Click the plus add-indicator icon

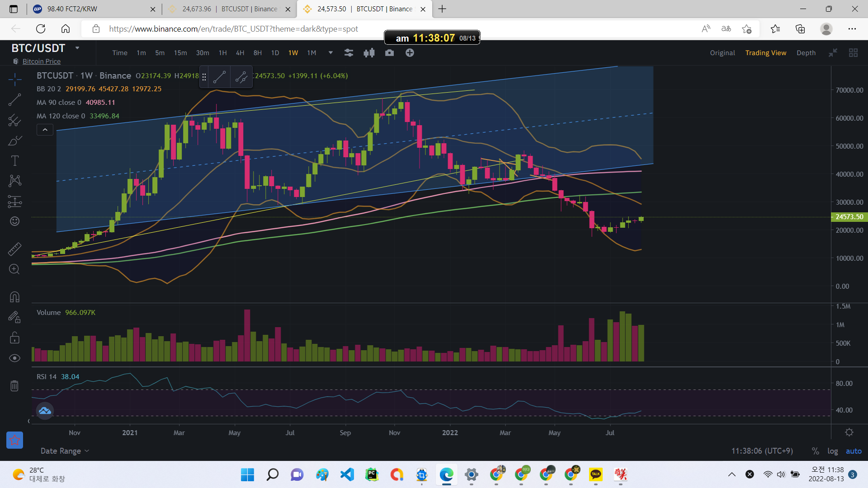[x=410, y=53]
